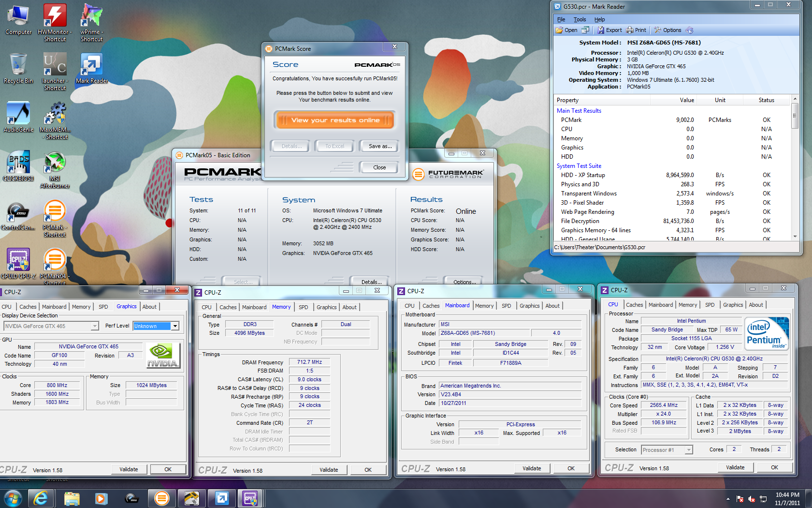Click the Open icon in Mark Reader toolbar

566,30
